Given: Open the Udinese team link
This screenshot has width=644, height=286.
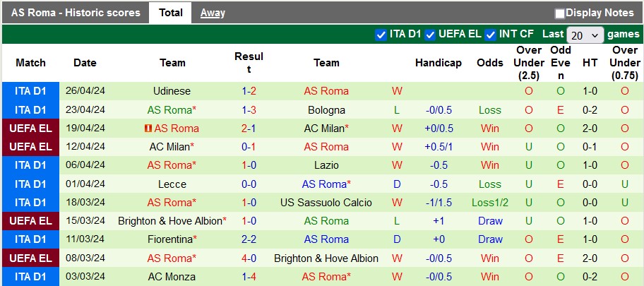Looking at the screenshot, I should (x=172, y=91).
